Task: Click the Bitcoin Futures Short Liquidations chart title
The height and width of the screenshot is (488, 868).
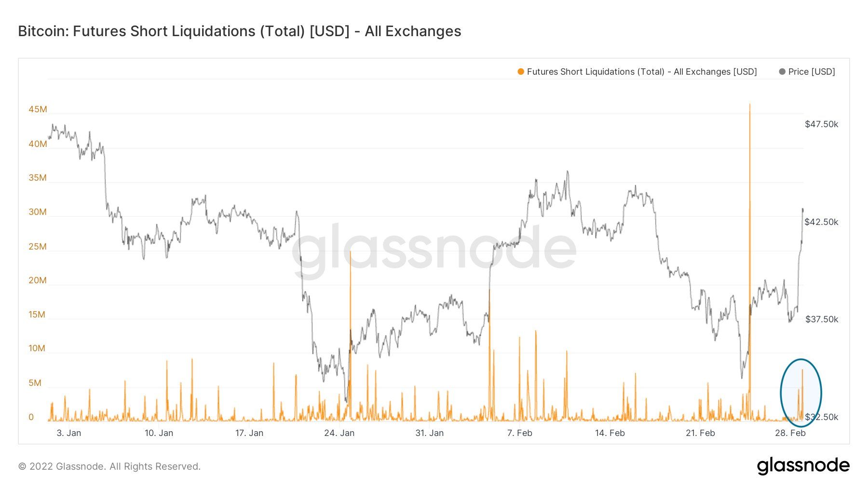Action: click(x=240, y=31)
